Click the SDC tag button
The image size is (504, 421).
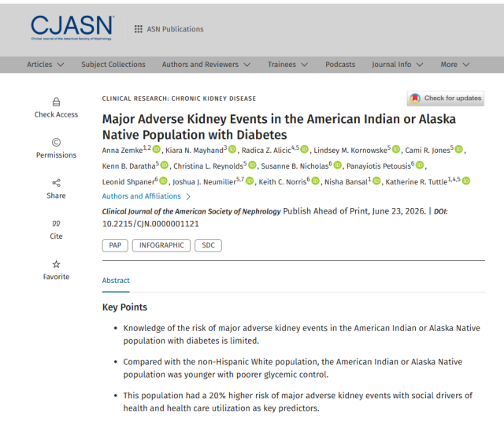[208, 245]
